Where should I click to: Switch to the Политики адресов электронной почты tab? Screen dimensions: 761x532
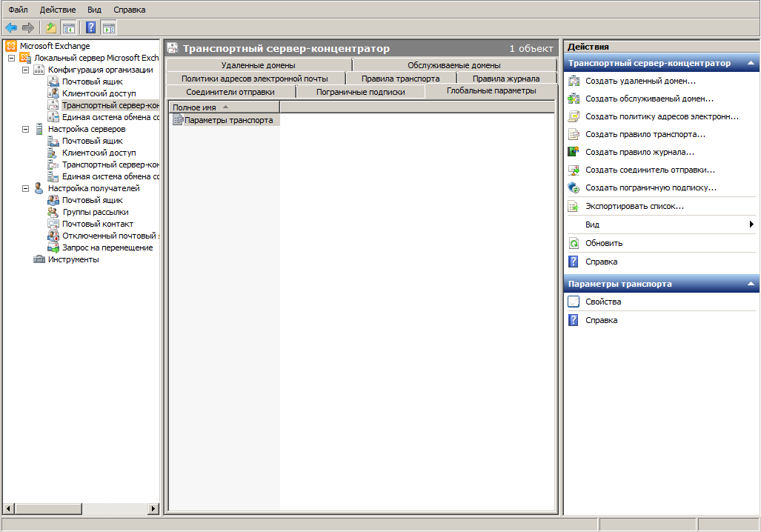click(255, 79)
